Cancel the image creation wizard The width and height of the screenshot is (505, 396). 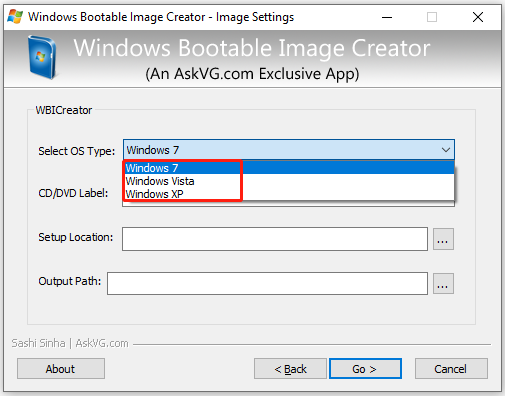coord(451,369)
